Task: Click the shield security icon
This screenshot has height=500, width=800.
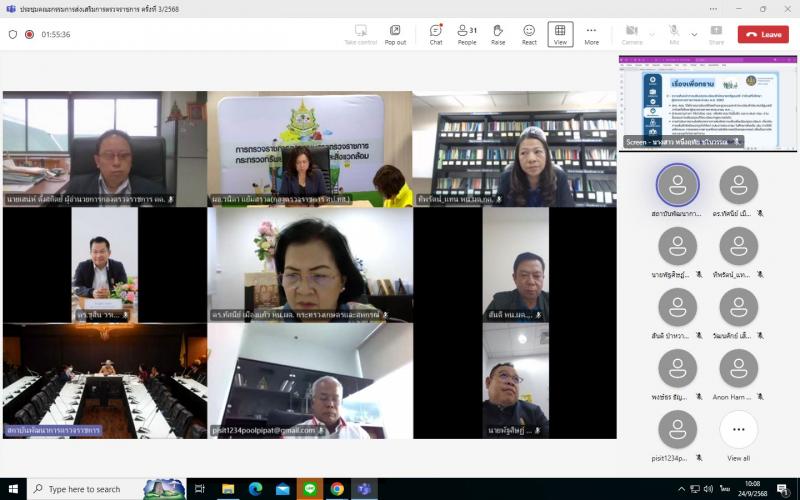Action: [13, 34]
